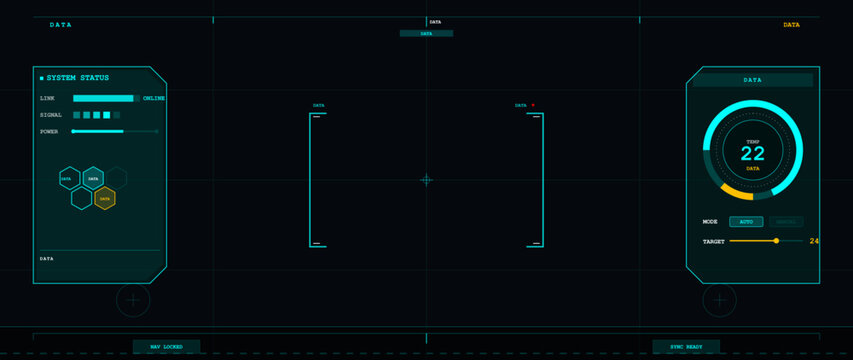The width and height of the screenshot is (853, 360).
Task: Click the LINK label
Action: (47, 98)
